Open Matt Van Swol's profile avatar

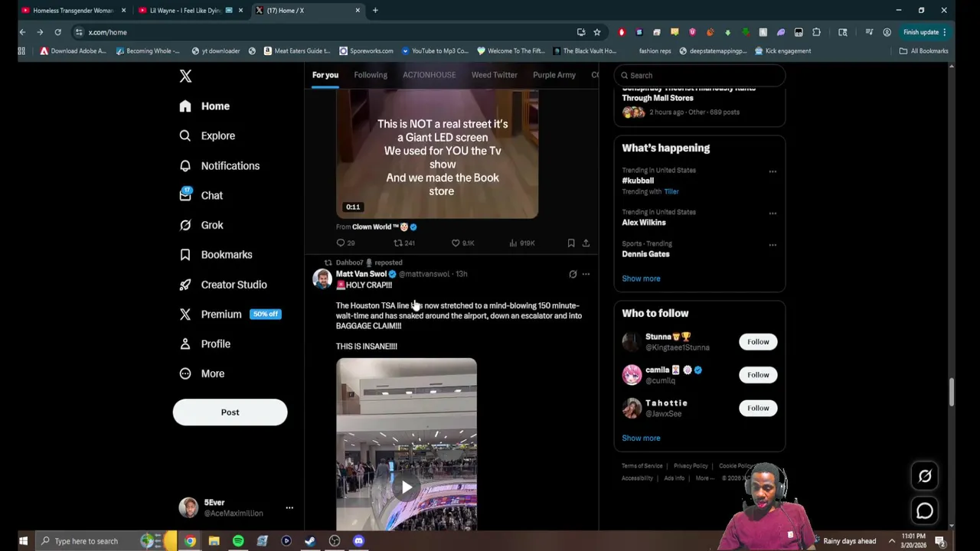pos(322,279)
